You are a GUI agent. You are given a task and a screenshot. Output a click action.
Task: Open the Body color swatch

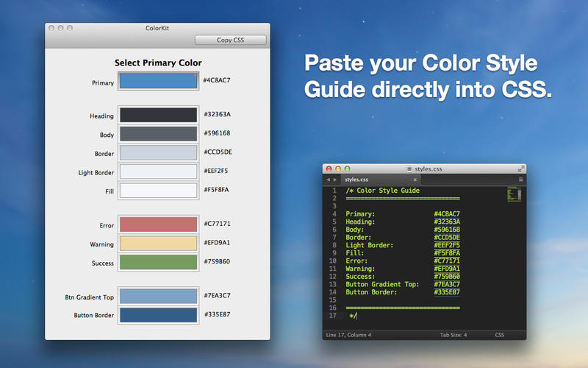(158, 134)
